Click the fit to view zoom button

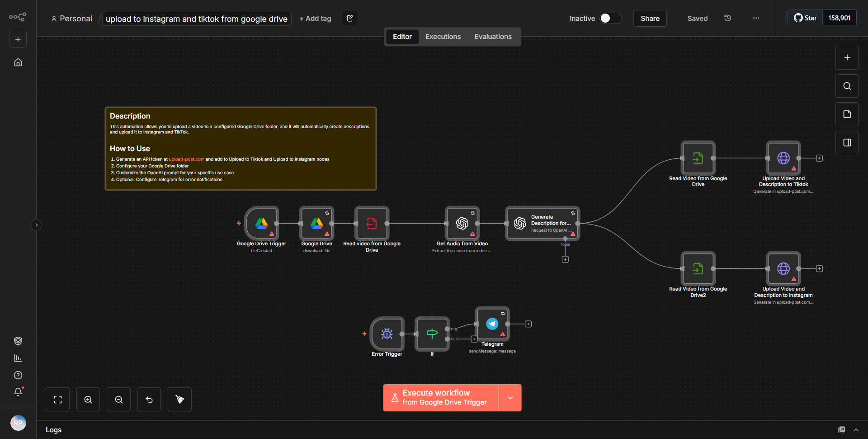pyautogui.click(x=58, y=400)
